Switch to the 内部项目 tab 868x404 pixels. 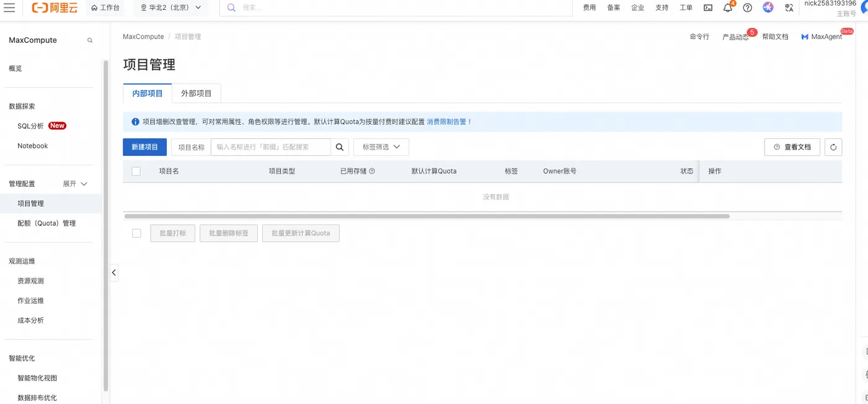(148, 94)
